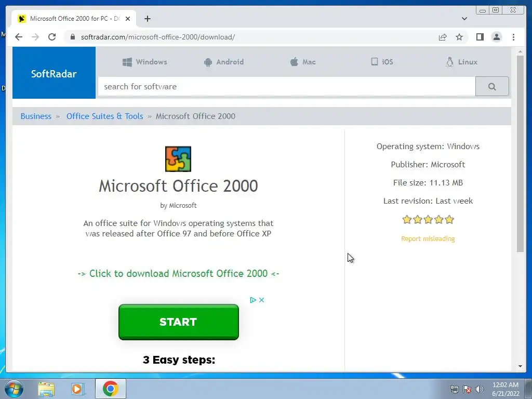Open the Action Center flag icon
The width and height of the screenshot is (532, 399).
tap(467, 389)
